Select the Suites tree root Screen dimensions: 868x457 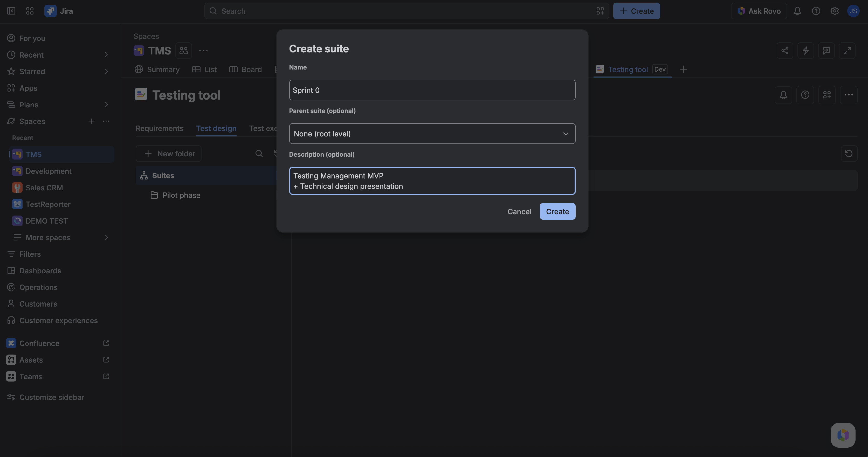pyautogui.click(x=206, y=175)
